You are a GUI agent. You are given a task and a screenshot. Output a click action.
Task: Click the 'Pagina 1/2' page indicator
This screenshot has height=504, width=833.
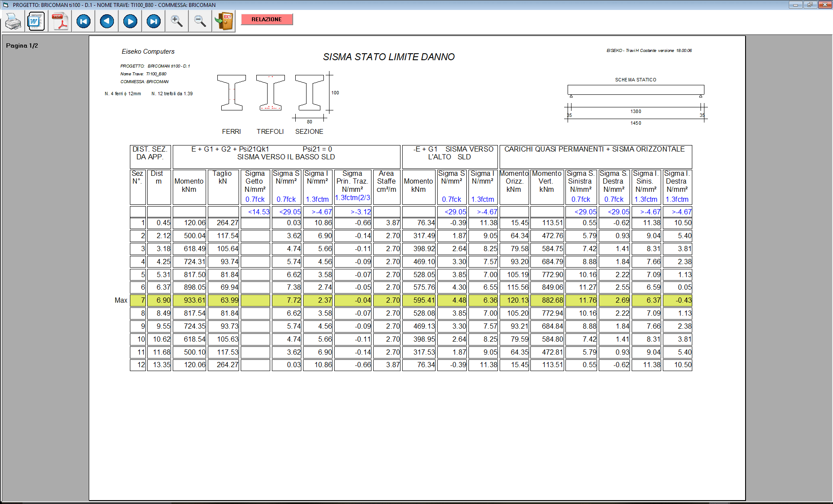pyautogui.click(x=22, y=45)
